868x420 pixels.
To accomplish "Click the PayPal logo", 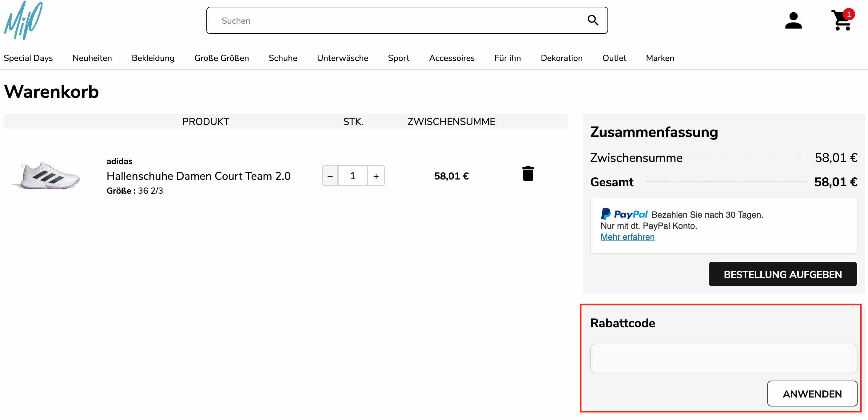I will [x=624, y=214].
